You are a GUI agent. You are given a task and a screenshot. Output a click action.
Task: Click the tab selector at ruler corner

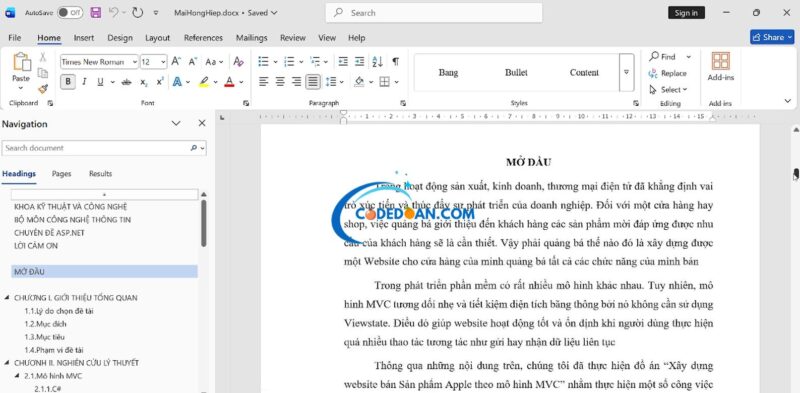pos(222,117)
